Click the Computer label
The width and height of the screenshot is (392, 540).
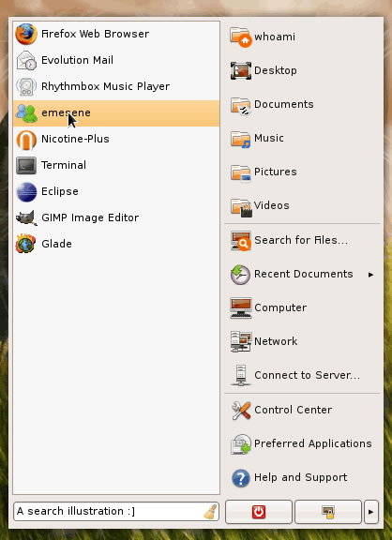pyautogui.click(x=280, y=307)
